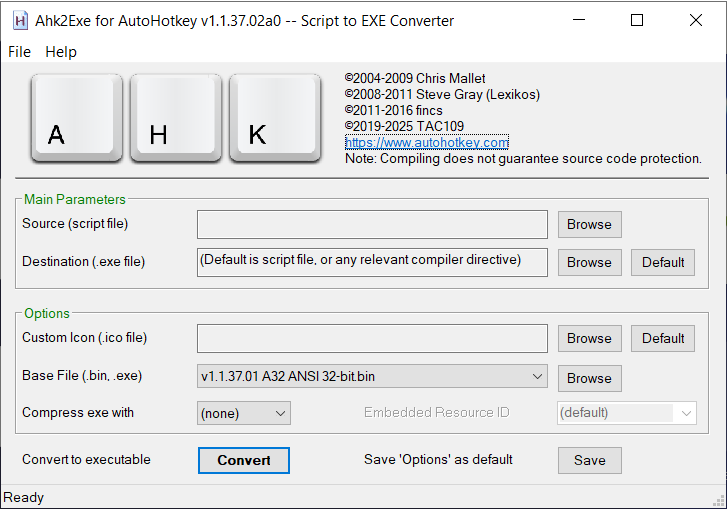The height and width of the screenshot is (509, 727).
Task: Click the 'Compress exe with' label
Action: (x=78, y=413)
